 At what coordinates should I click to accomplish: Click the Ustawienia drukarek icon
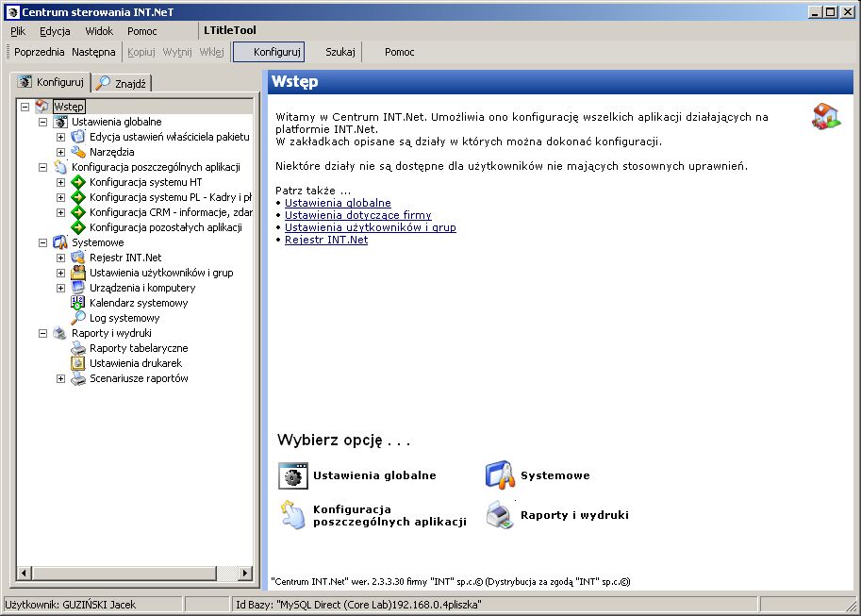78,363
